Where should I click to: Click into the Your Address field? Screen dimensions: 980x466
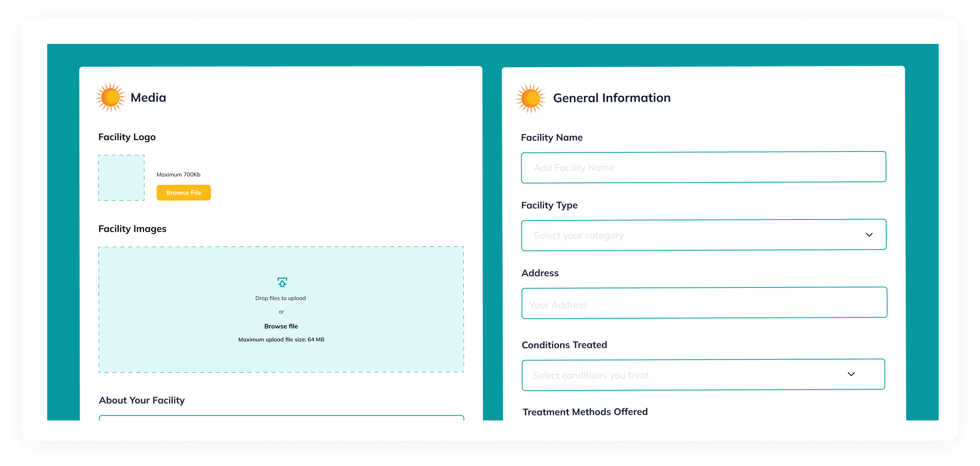[704, 303]
